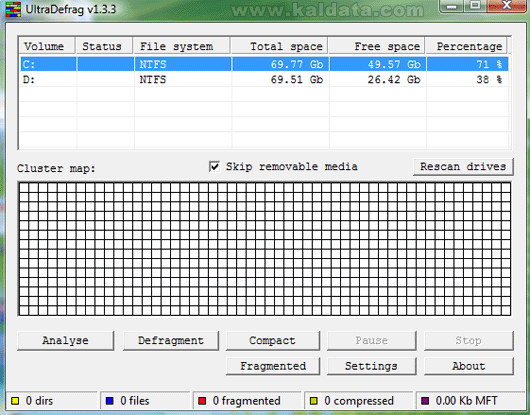530x415 pixels.
Task: Click the yellow compressed legend square
Action: tap(314, 401)
